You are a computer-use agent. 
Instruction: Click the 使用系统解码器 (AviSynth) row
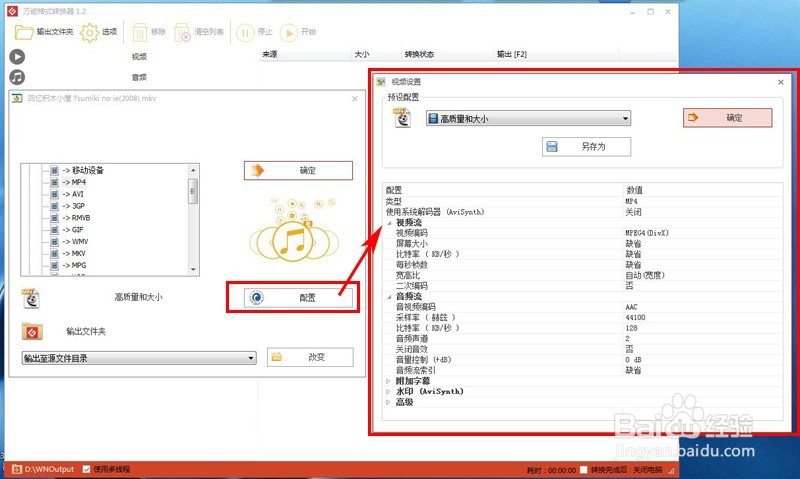coord(583,212)
